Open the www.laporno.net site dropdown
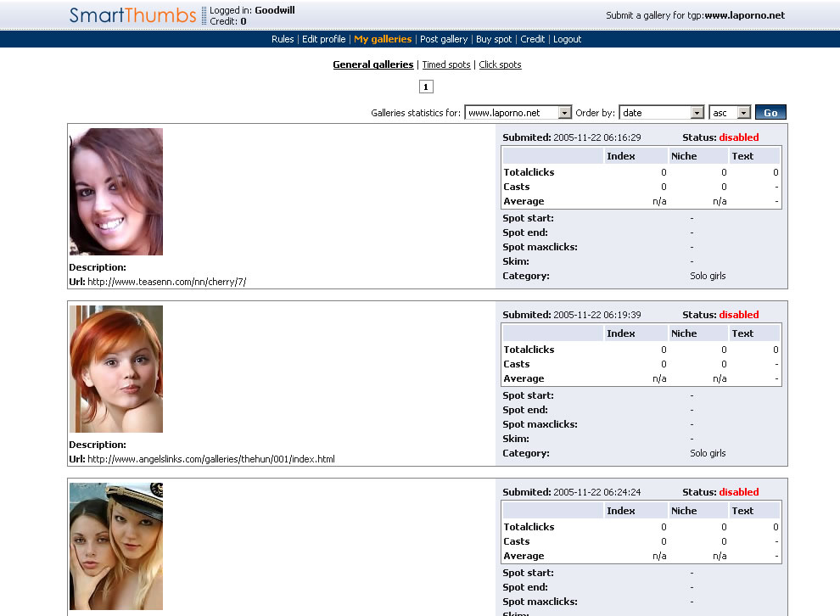This screenshot has width=840, height=616. coord(518,113)
